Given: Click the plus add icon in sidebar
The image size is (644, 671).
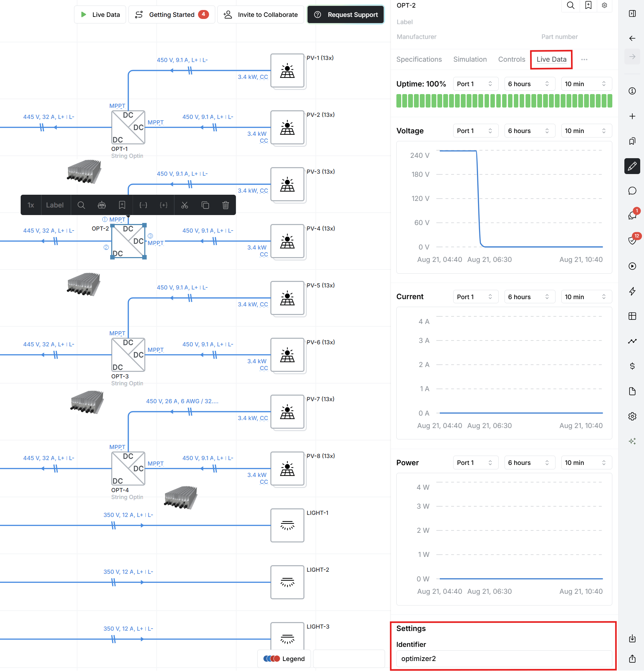Looking at the screenshot, I should pos(632,116).
